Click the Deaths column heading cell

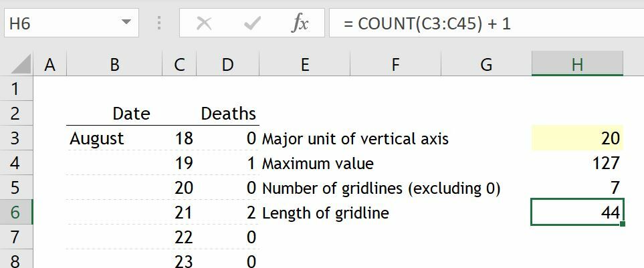(x=228, y=114)
